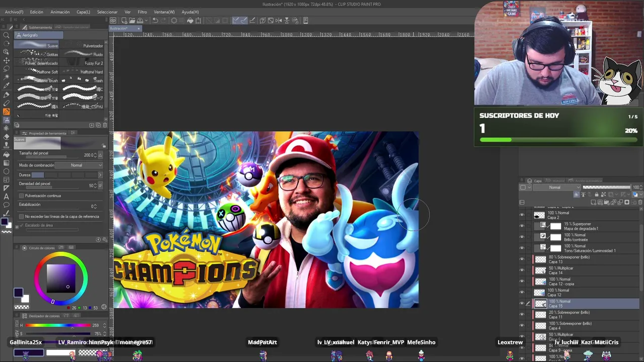
Task: Adjust the layer opacity slider
Action: coord(606,188)
